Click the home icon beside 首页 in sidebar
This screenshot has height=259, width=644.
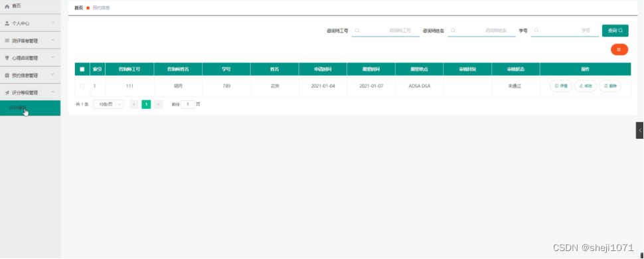click(7, 6)
